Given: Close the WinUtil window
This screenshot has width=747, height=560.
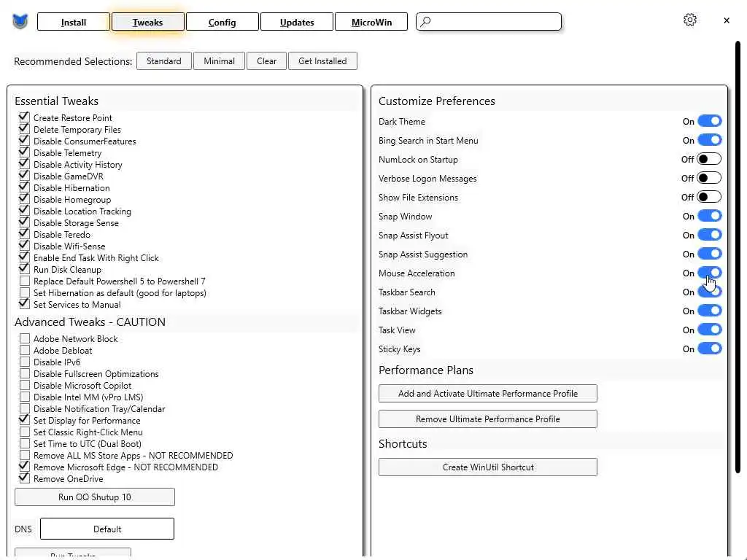Looking at the screenshot, I should [727, 20].
